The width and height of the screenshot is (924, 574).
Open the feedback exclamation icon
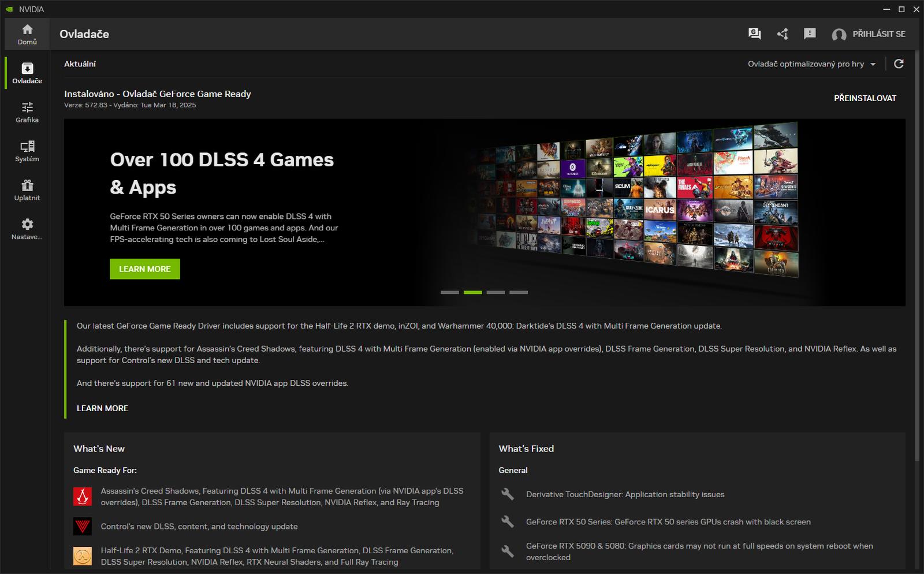pyautogui.click(x=810, y=34)
